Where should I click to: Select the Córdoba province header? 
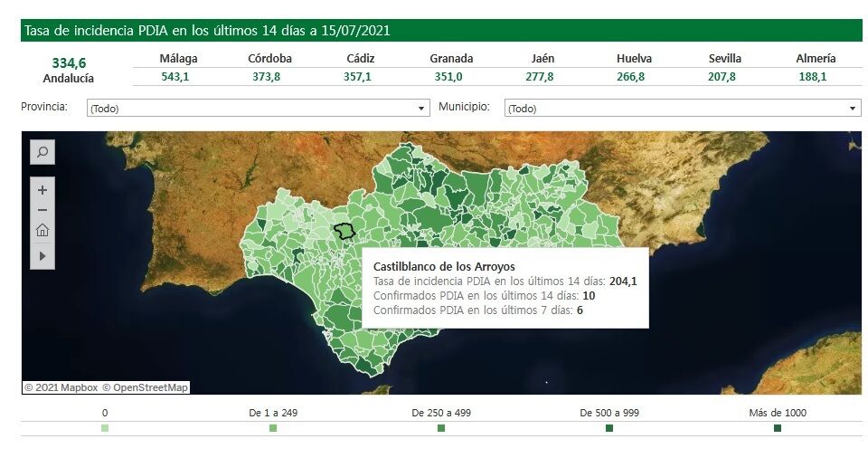tap(269, 59)
